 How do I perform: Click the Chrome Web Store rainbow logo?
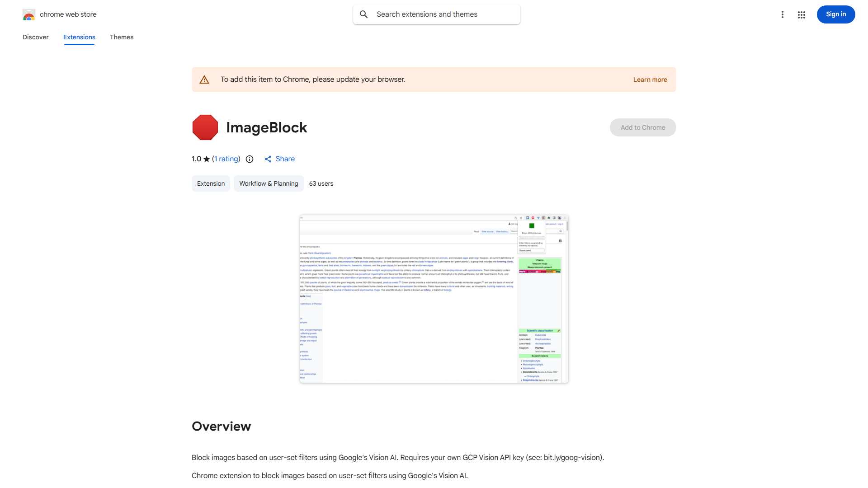click(x=29, y=15)
